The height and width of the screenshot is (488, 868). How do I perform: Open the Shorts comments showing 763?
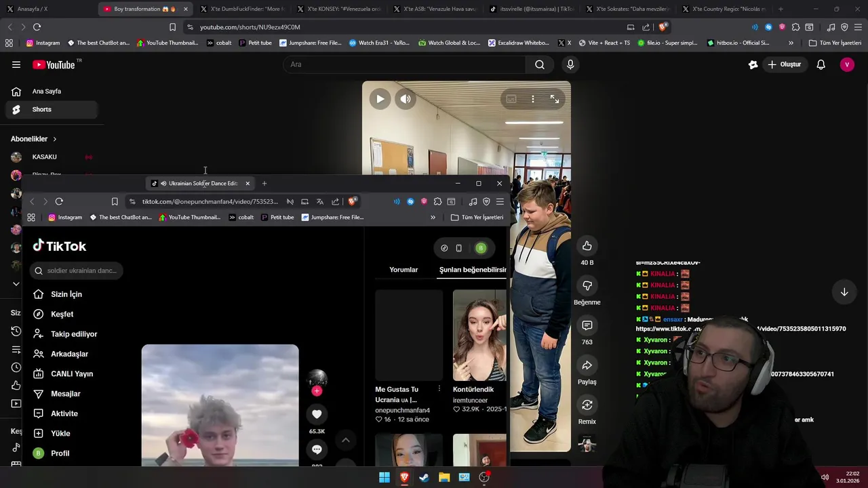587,325
